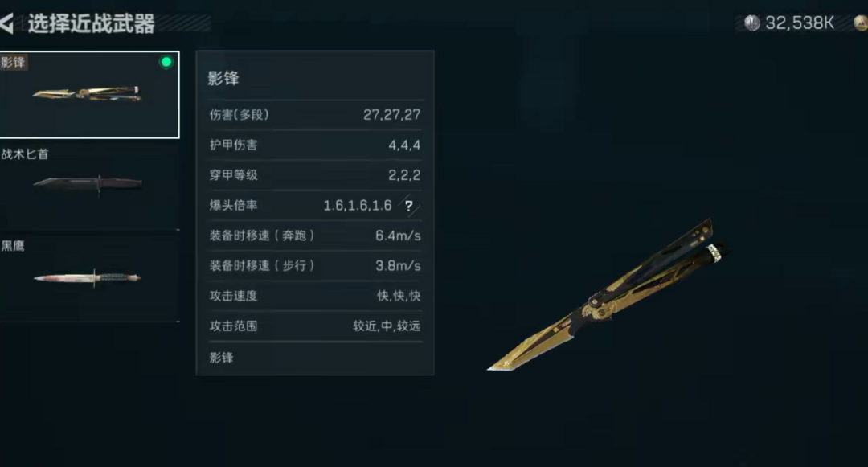
Task: Open the critical multiplier help question mark
Action: (x=408, y=206)
